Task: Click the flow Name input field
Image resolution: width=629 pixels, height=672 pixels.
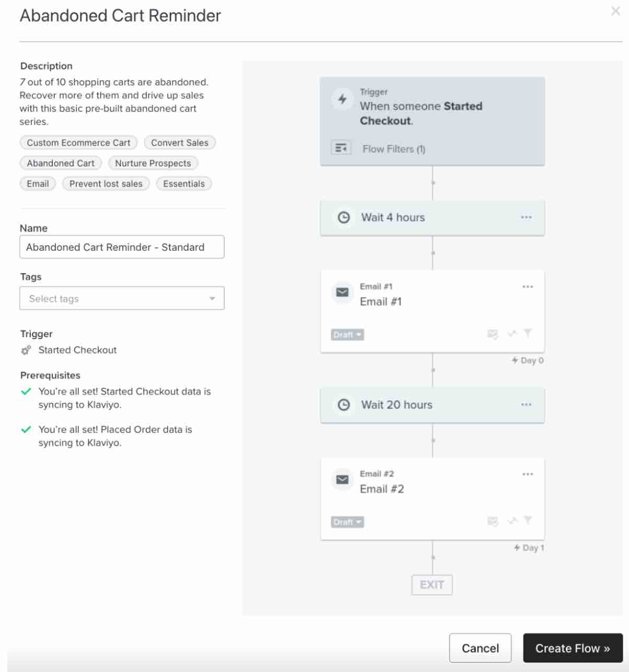Action: point(122,247)
